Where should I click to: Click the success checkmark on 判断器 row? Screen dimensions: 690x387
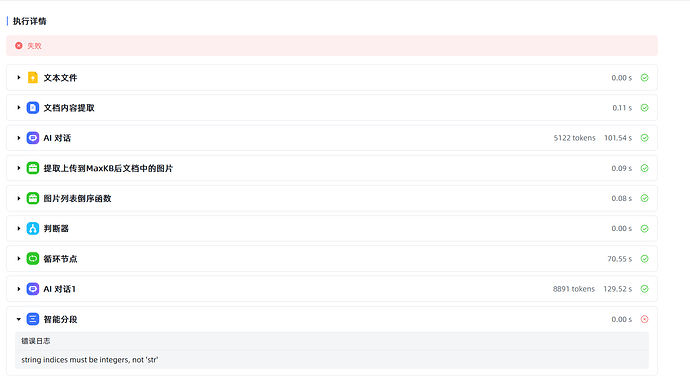[x=644, y=229]
